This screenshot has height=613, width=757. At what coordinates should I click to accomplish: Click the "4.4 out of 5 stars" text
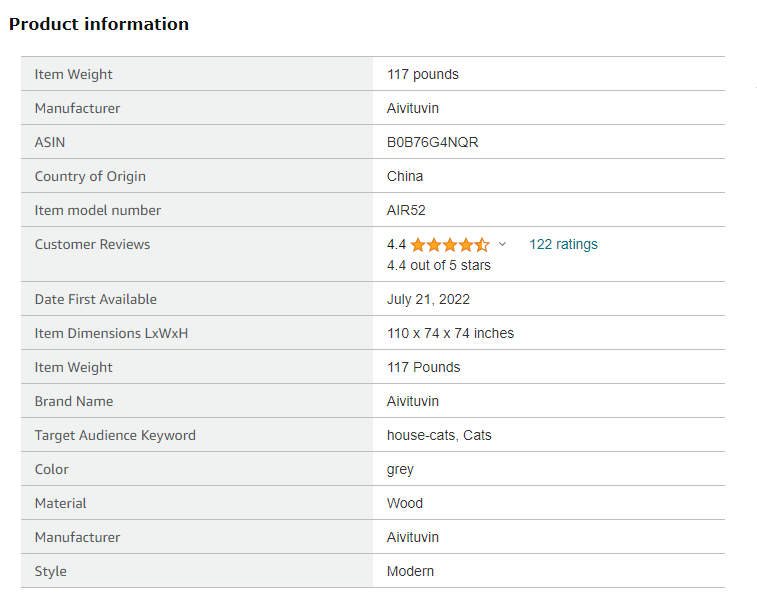(438, 265)
